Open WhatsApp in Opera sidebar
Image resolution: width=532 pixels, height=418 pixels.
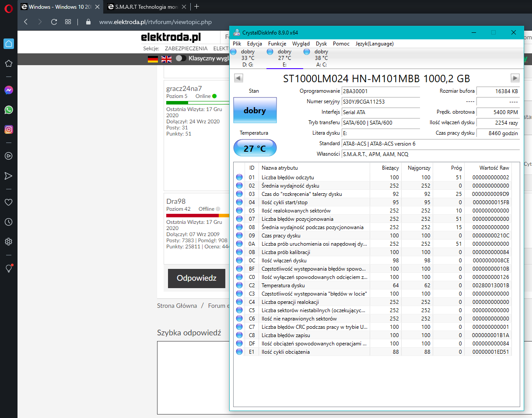8,110
